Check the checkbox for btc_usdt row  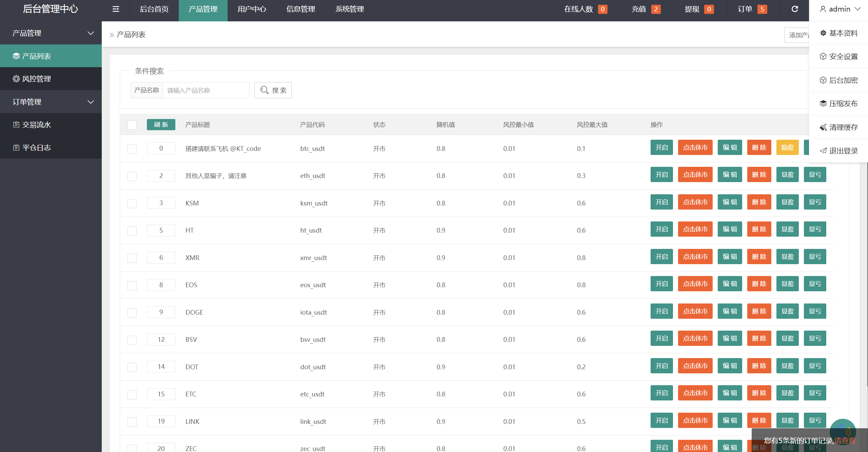tap(132, 149)
